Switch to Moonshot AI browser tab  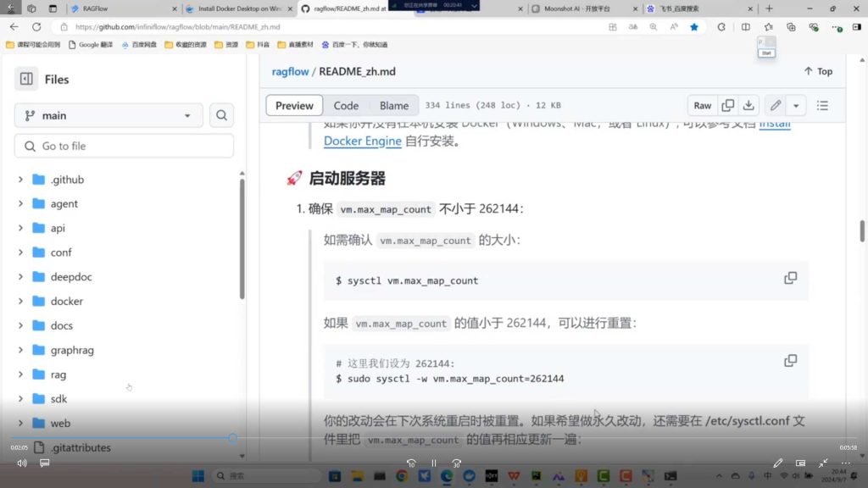[x=584, y=8]
